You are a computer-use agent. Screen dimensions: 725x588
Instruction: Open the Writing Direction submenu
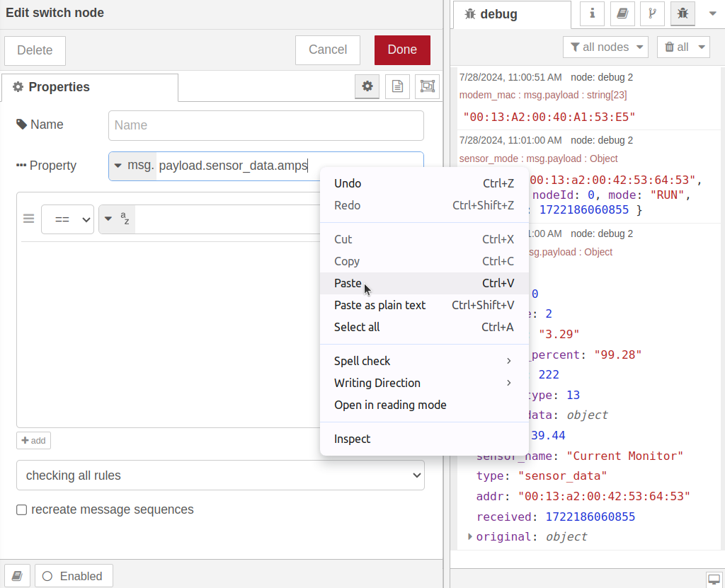(424, 384)
